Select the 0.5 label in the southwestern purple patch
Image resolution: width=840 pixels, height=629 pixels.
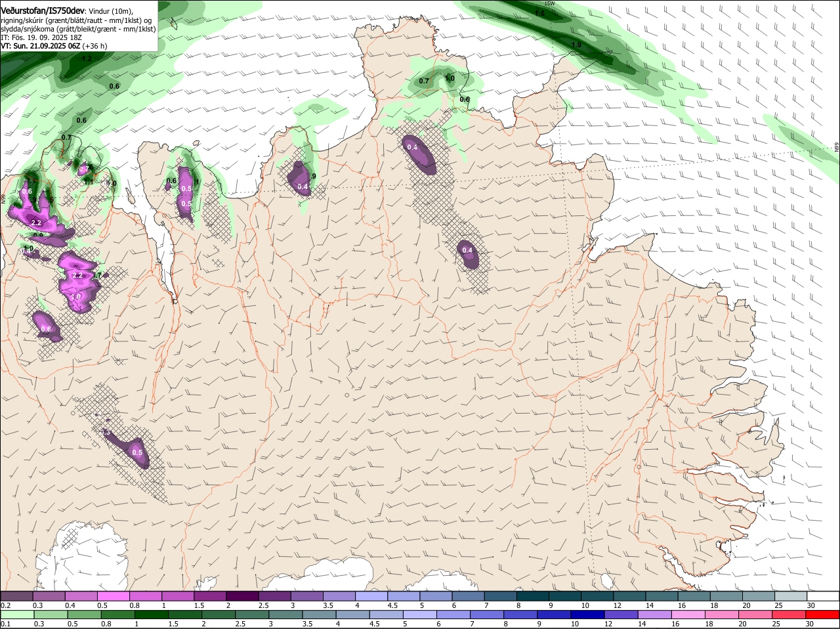[x=137, y=452]
